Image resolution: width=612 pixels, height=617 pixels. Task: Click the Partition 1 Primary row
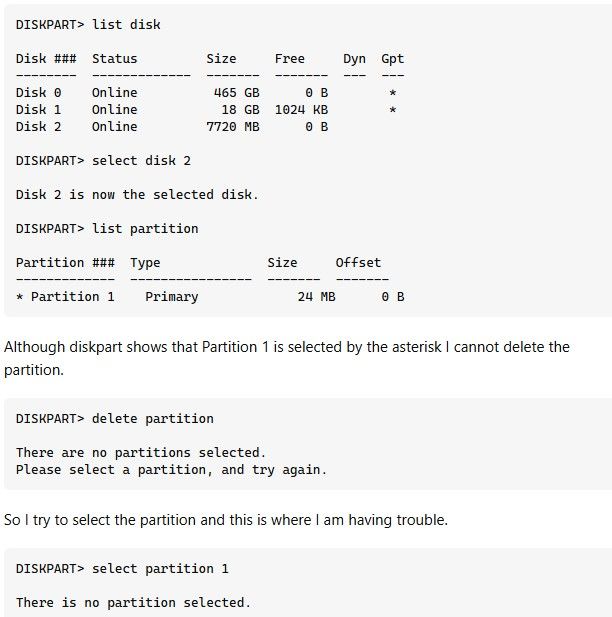coord(210,297)
